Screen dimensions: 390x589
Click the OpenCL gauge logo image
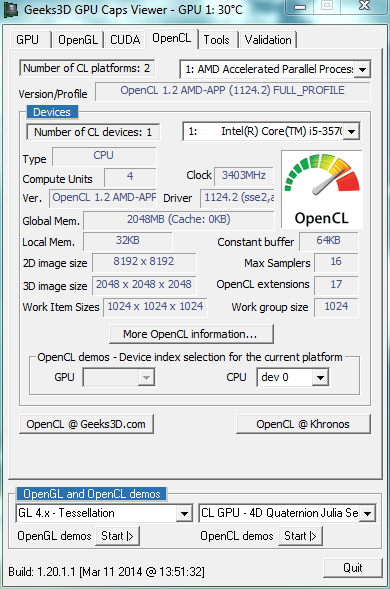click(322, 189)
